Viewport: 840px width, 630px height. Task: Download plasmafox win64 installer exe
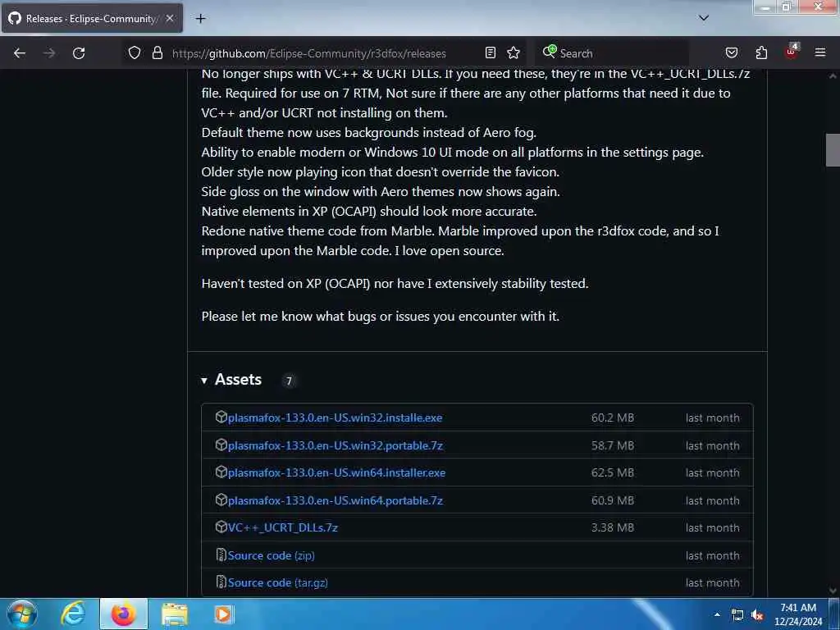tap(336, 473)
